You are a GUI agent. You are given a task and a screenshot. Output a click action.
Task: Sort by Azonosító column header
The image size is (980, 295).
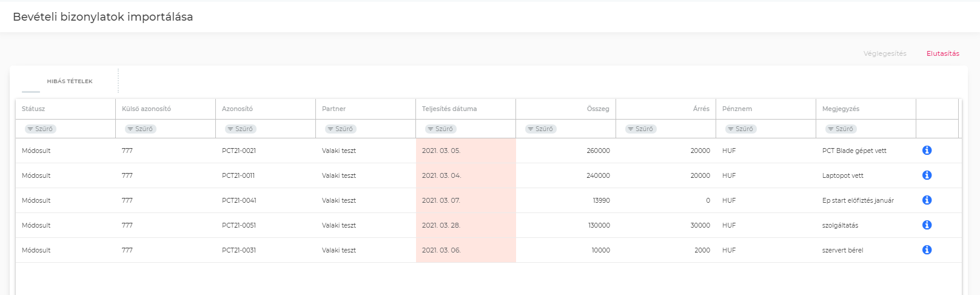point(237,109)
